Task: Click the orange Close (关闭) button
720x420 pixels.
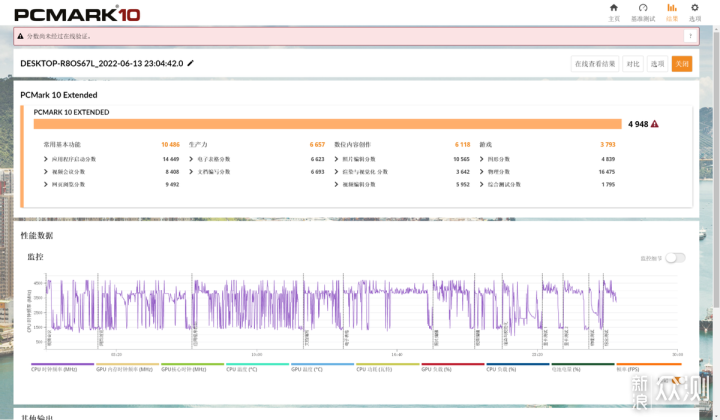Action: point(682,64)
